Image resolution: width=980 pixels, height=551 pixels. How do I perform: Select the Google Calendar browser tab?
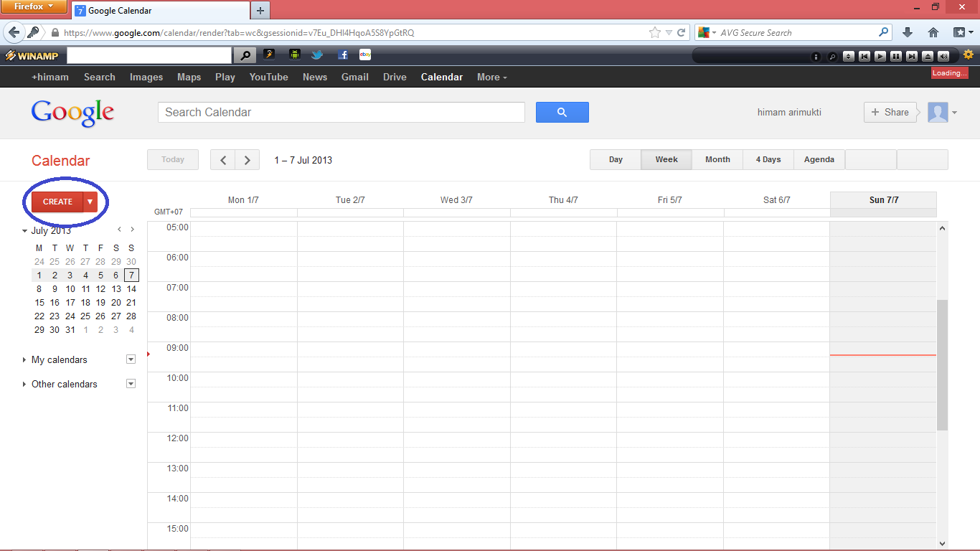(160, 11)
